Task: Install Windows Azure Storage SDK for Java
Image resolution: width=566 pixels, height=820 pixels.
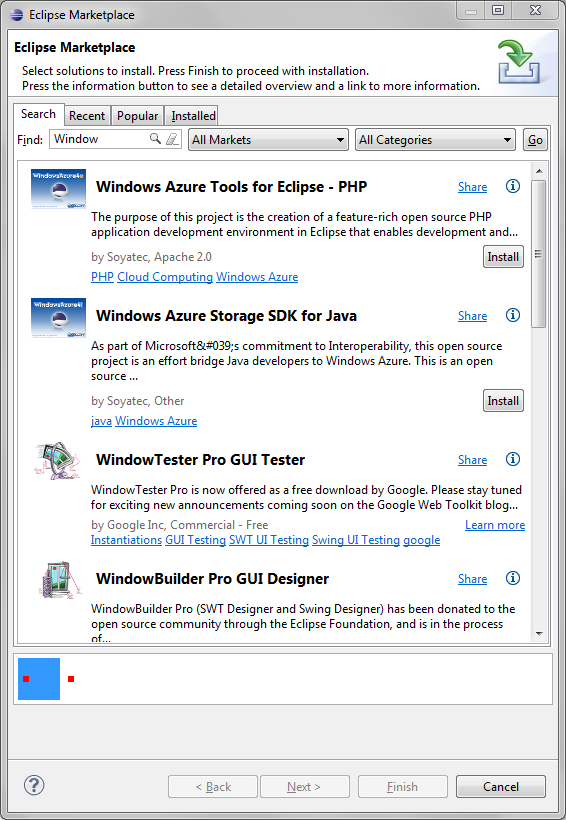Action: tap(503, 401)
